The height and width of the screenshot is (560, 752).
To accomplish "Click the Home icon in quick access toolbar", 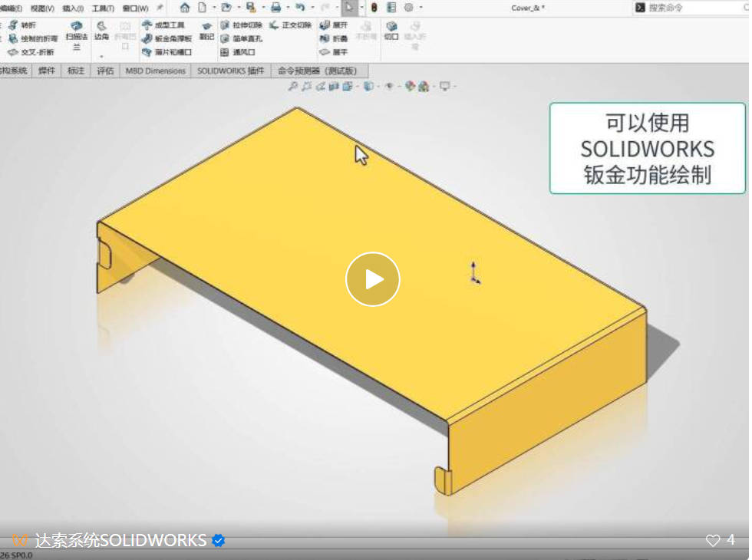I will (185, 7).
